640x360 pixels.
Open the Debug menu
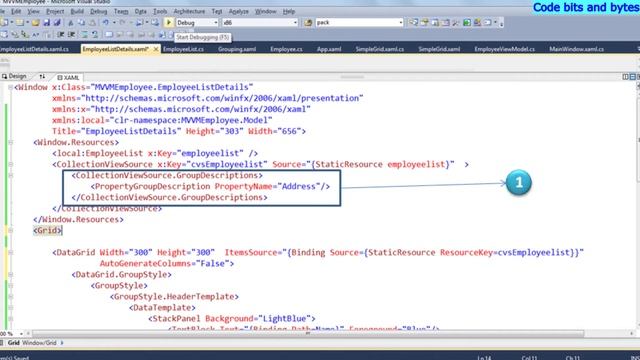98,11
